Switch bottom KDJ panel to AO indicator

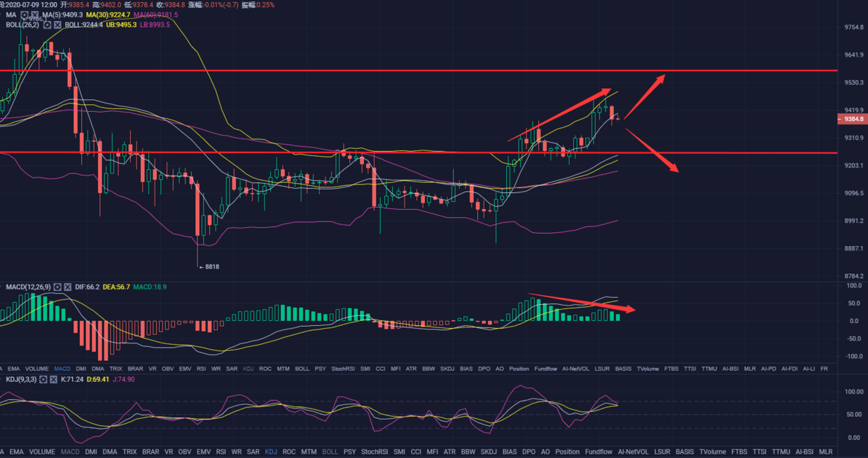(545, 452)
